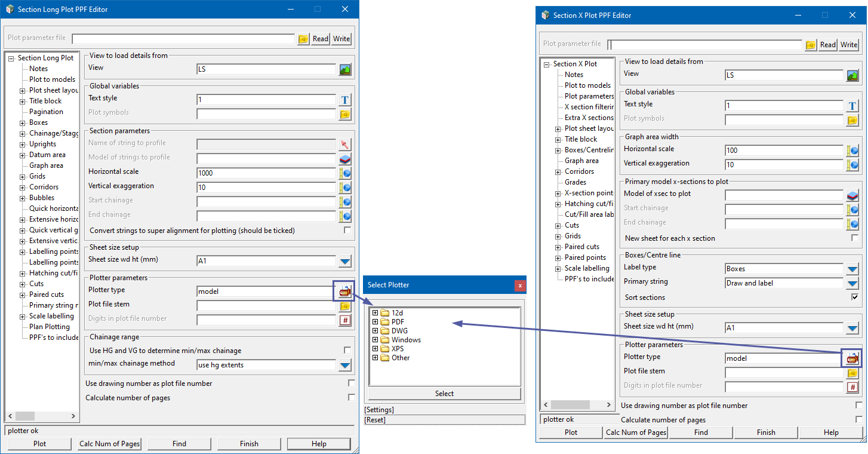Click plotter type icon in Section Long Plot

tap(344, 292)
